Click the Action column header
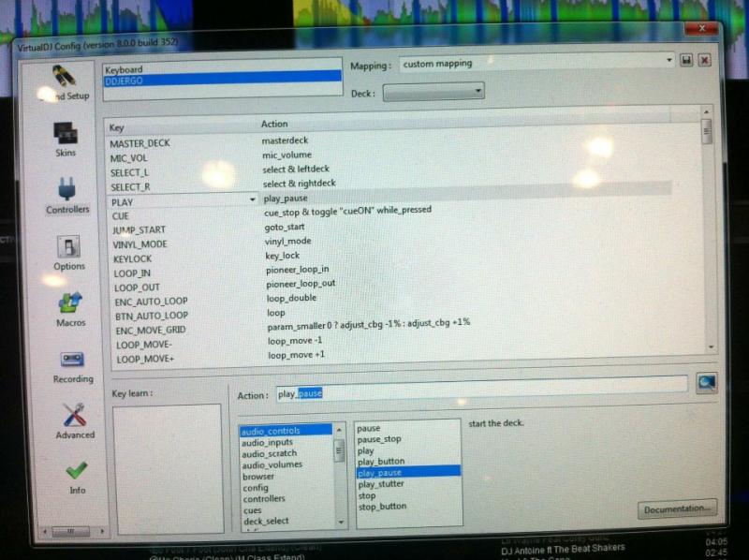Image resolution: width=749 pixels, height=560 pixels. [274, 124]
